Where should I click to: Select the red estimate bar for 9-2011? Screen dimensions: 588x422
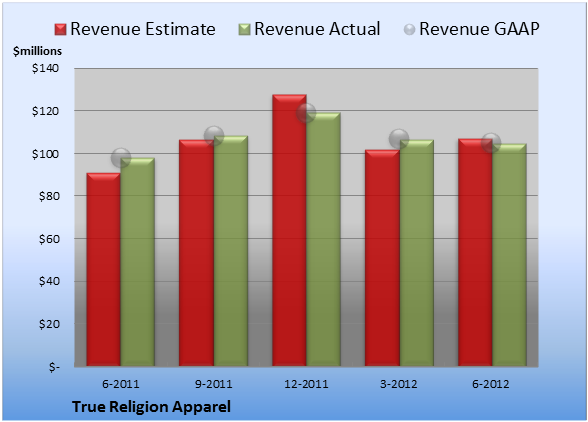click(196, 253)
